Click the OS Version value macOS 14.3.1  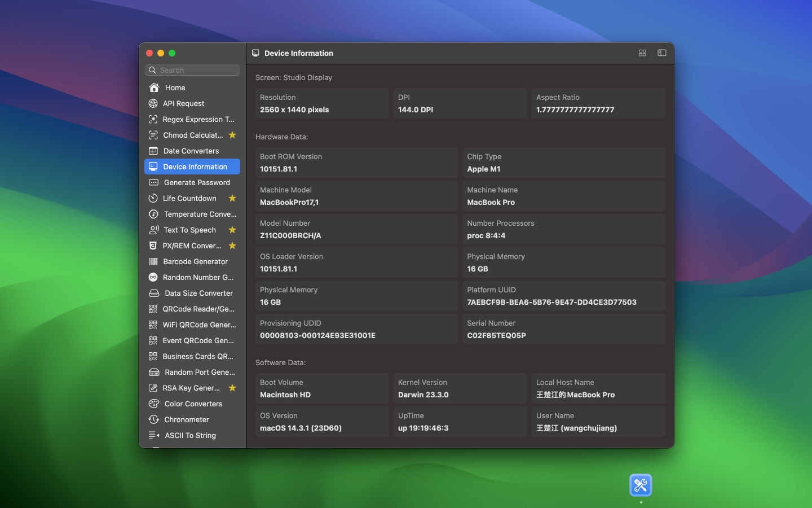pos(301,428)
